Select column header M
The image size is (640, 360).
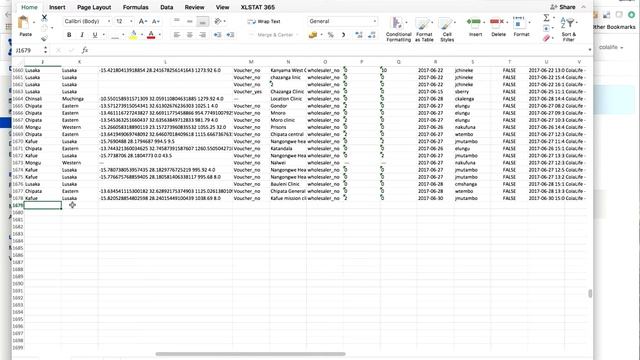[251, 62]
